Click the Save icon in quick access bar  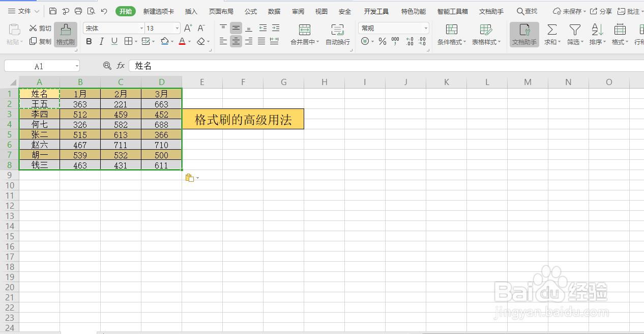pyautogui.click(x=53, y=11)
